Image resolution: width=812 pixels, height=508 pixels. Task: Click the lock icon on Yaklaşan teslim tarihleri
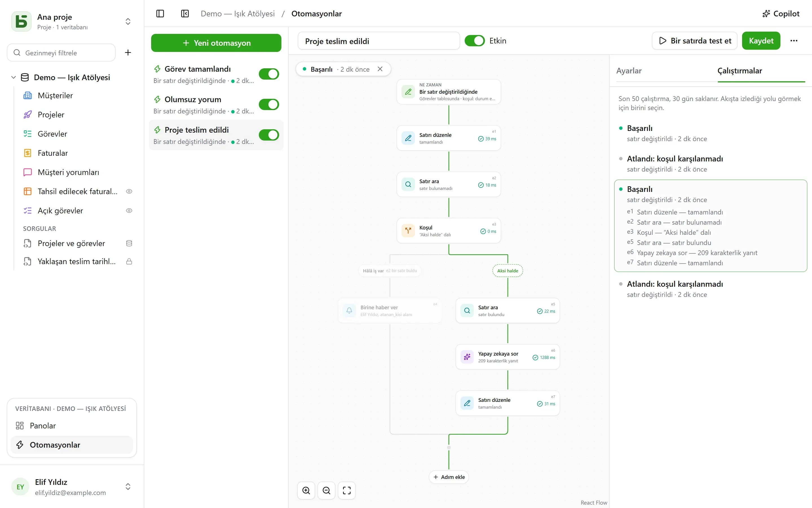[x=129, y=261]
